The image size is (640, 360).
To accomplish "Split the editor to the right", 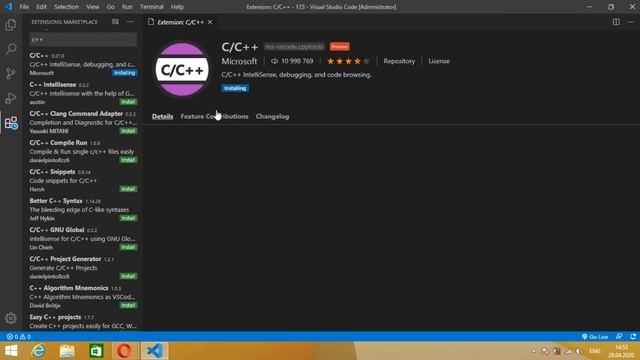I will (x=616, y=22).
